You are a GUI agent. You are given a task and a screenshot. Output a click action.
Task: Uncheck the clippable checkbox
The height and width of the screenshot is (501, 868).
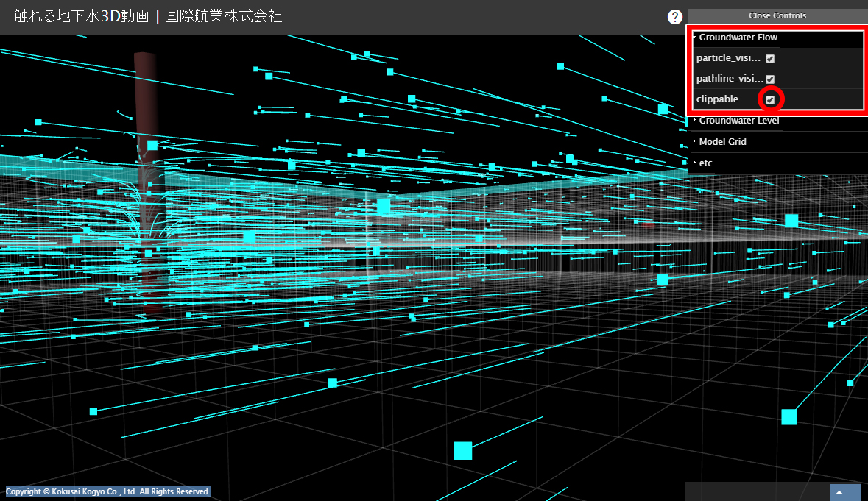click(770, 99)
